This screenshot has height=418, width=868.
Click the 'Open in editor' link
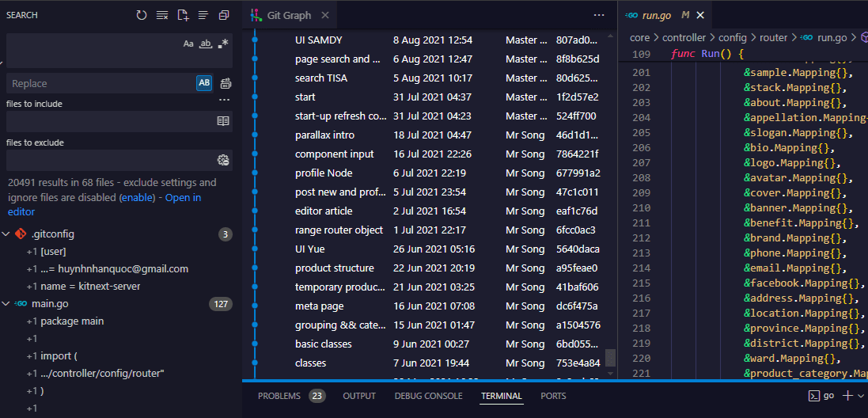(x=183, y=197)
